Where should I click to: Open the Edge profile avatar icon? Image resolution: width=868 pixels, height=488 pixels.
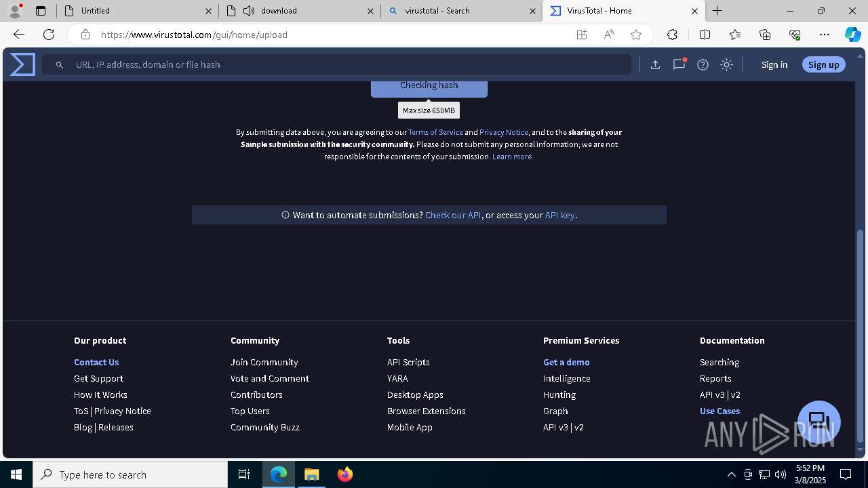(15, 11)
